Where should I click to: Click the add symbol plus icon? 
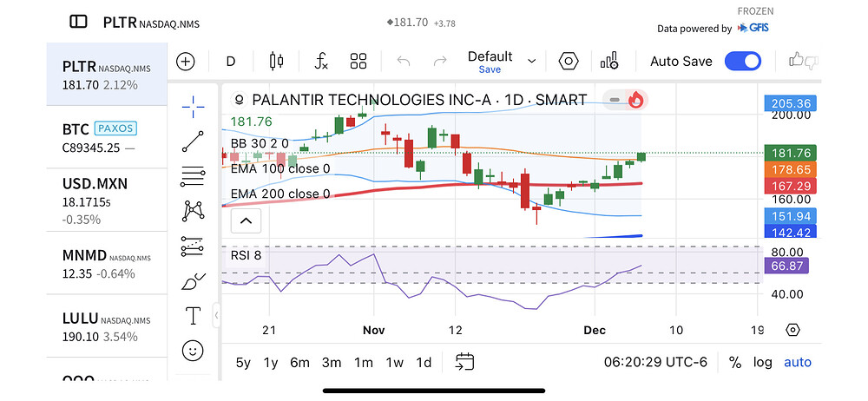(186, 62)
